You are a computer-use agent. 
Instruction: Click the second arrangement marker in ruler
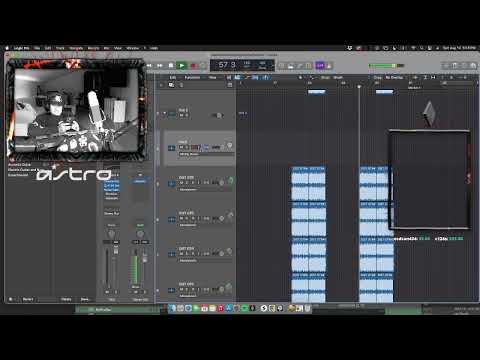pyautogui.click(x=385, y=91)
